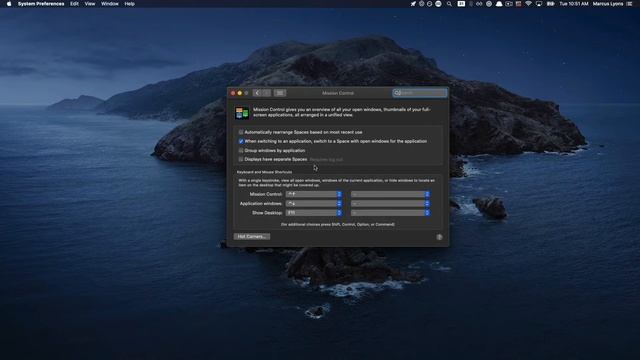Open the clock showing Tue 10:51 AM
The image size is (640, 360).
(x=573, y=4)
